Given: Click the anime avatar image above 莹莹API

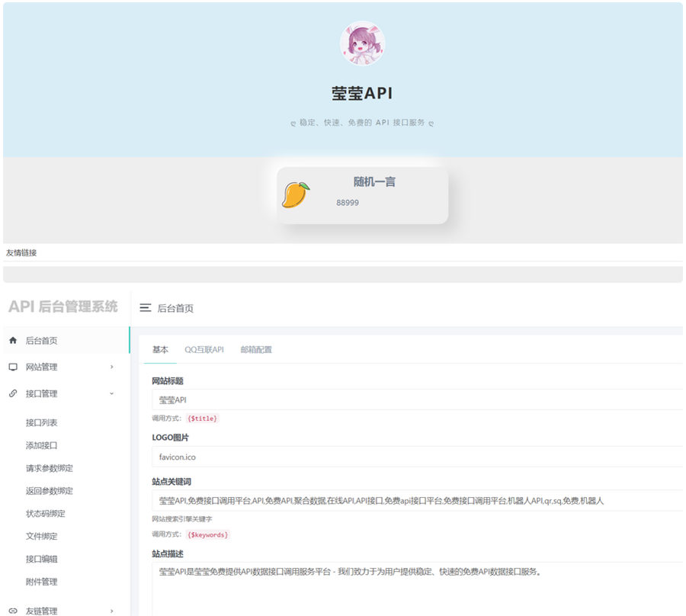Looking at the screenshot, I should point(362,44).
